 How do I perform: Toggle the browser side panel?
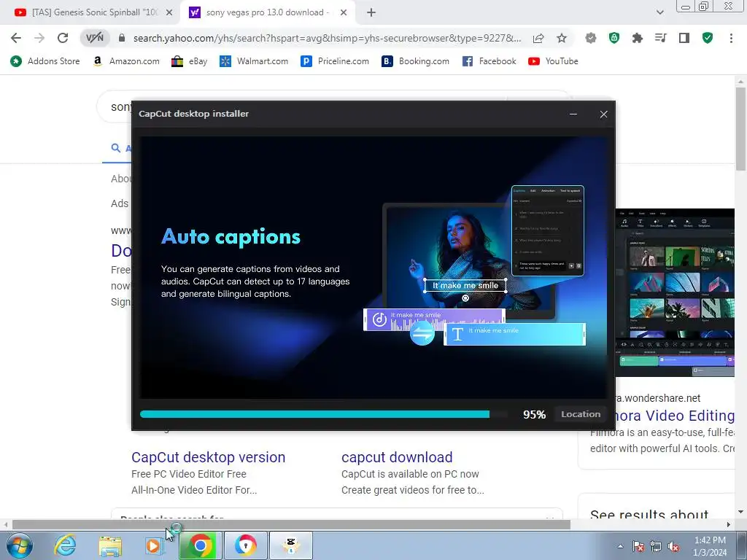click(684, 38)
